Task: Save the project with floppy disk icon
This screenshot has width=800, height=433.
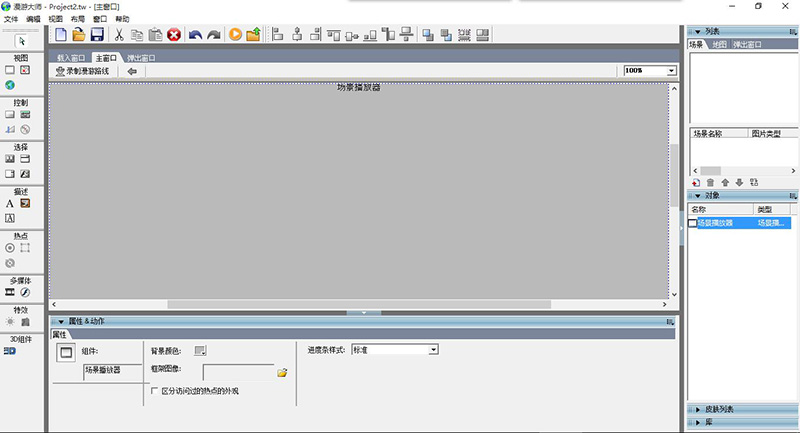Action: coord(97,35)
